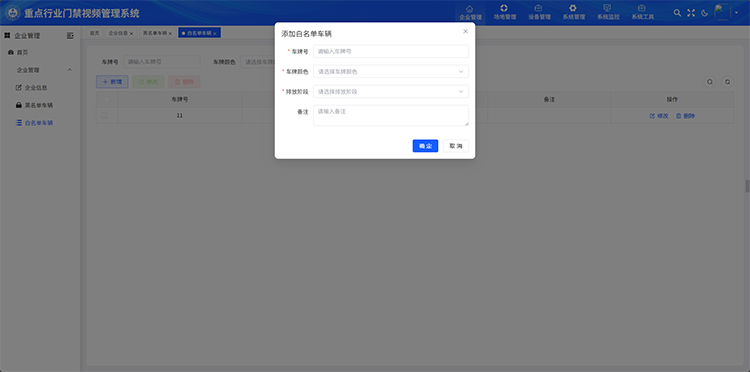Click the 修改 toolbar button
Screen dimensions: 750x372
pyautogui.click(x=148, y=82)
